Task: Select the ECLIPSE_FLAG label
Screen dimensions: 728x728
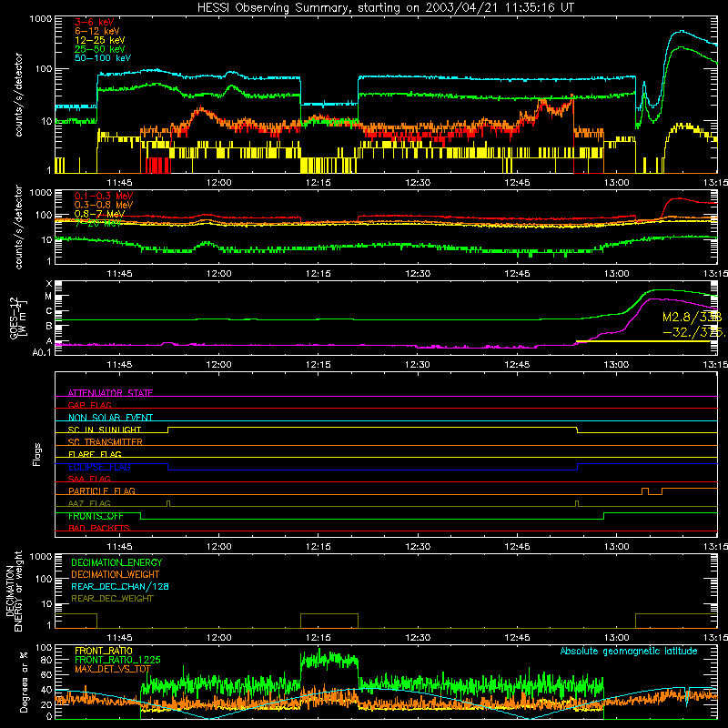Action: click(x=99, y=467)
